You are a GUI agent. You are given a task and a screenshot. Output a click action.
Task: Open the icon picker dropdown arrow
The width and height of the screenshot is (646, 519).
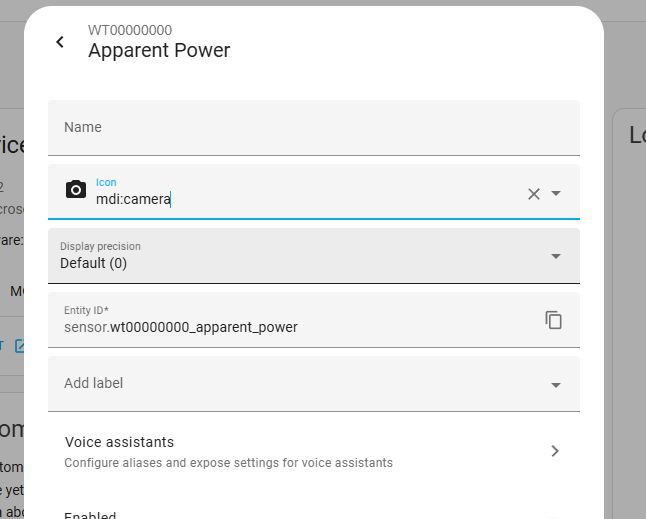coord(557,193)
